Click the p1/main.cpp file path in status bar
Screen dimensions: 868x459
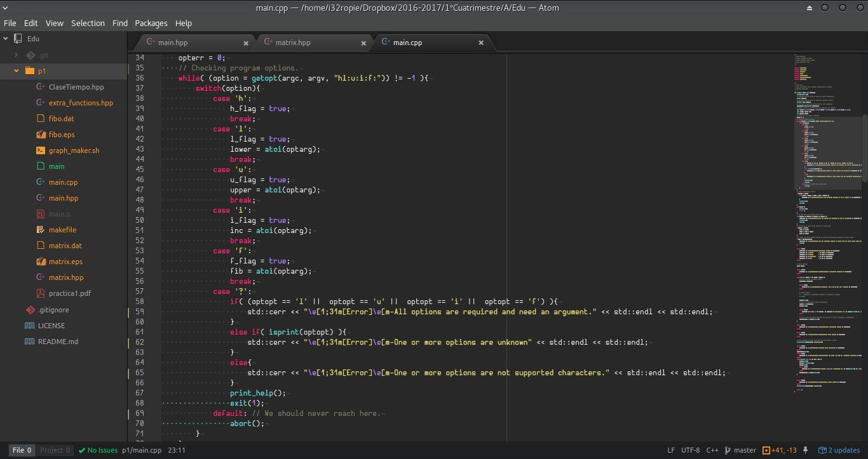pos(142,450)
